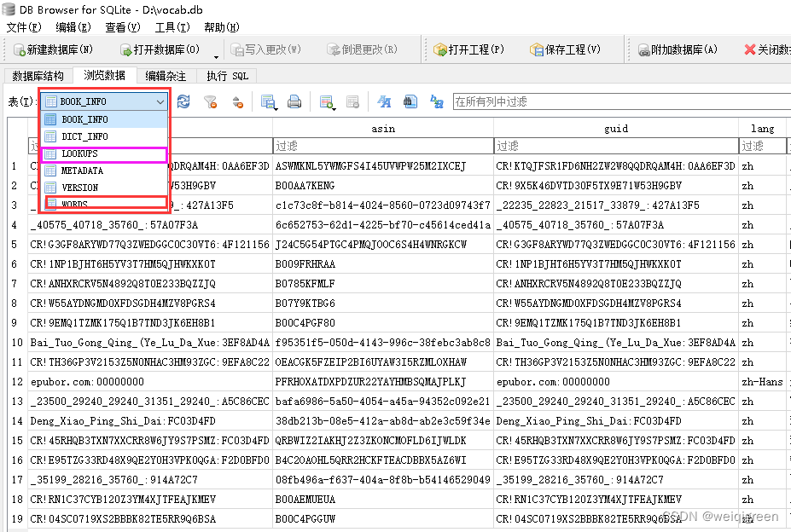The height and width of the screenshot is (532, 791).
Task: Click the delete record icon
Action: point(352,101)
